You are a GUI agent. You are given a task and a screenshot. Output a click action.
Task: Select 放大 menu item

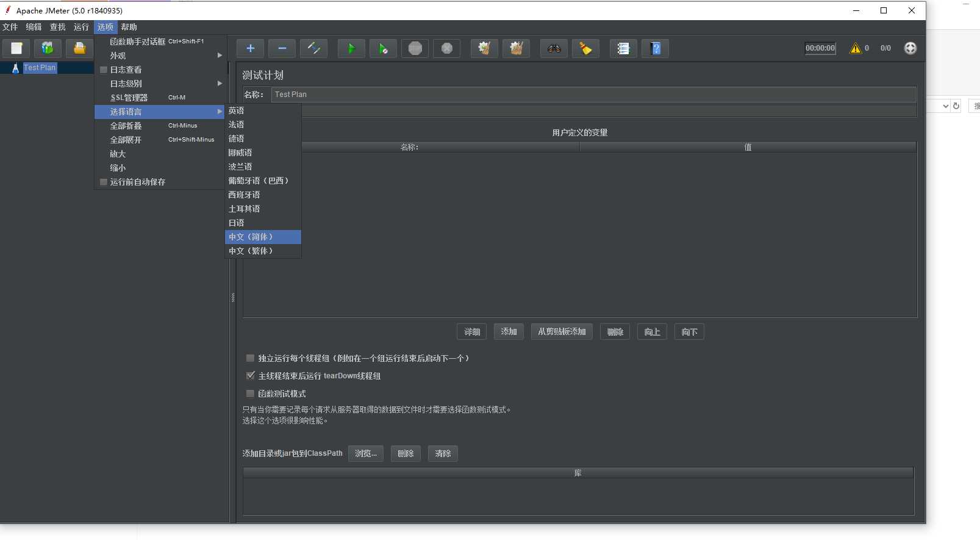[160, 154]
